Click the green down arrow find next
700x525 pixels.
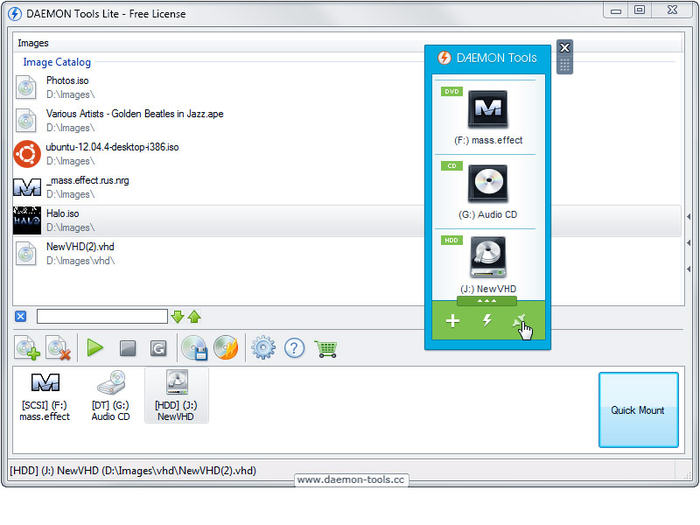178,317
